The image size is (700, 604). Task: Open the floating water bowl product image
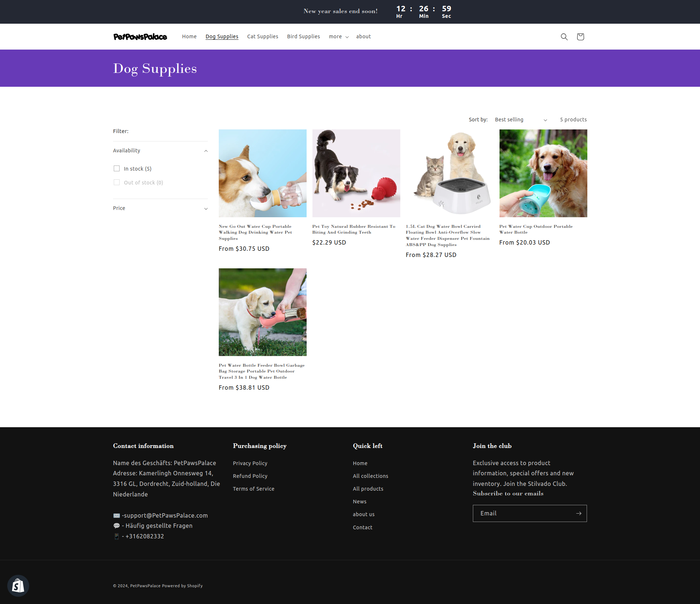pyautogui.click(x=450, y=173)
